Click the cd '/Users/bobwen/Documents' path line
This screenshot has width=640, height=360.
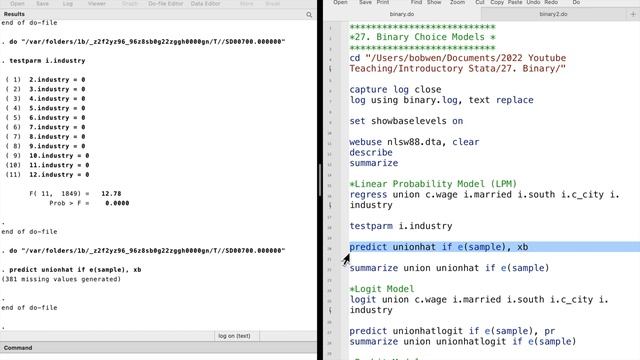point(458,63)
